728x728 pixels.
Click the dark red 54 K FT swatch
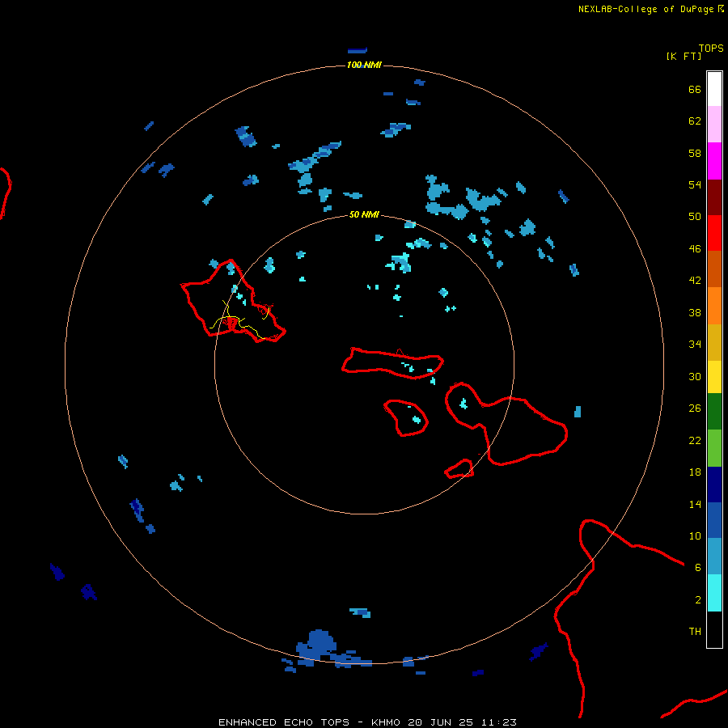(x=714, y=197)
